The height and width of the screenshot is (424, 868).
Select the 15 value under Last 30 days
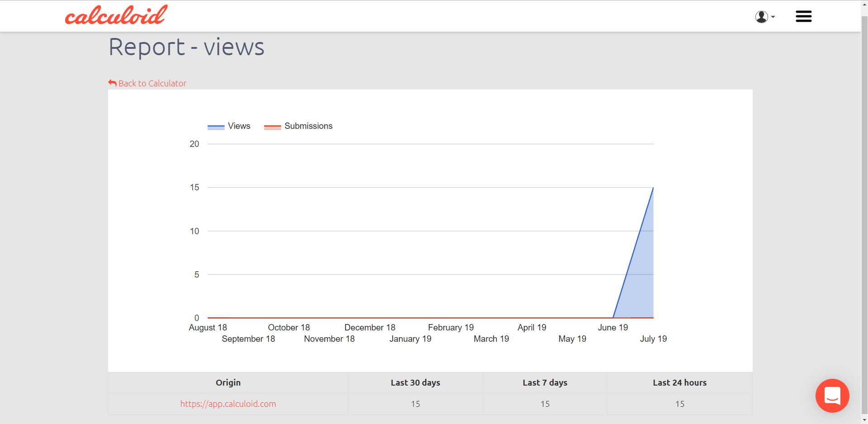coord(415,404)
